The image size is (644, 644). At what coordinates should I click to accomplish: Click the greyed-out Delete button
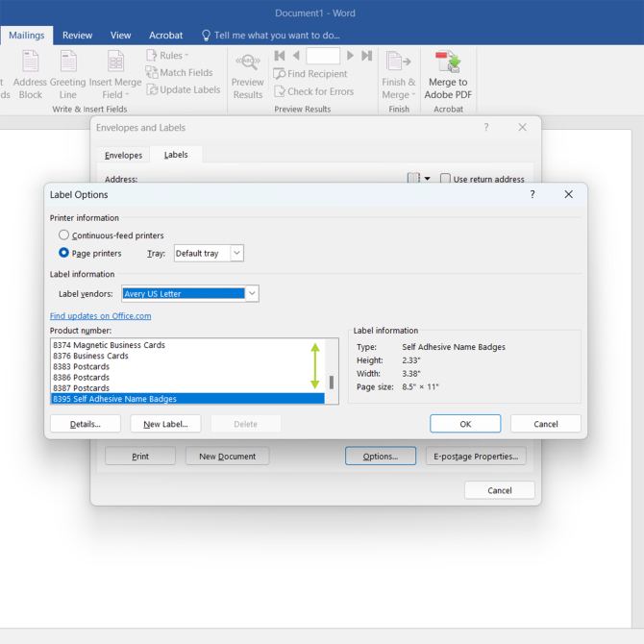point(246,424)
